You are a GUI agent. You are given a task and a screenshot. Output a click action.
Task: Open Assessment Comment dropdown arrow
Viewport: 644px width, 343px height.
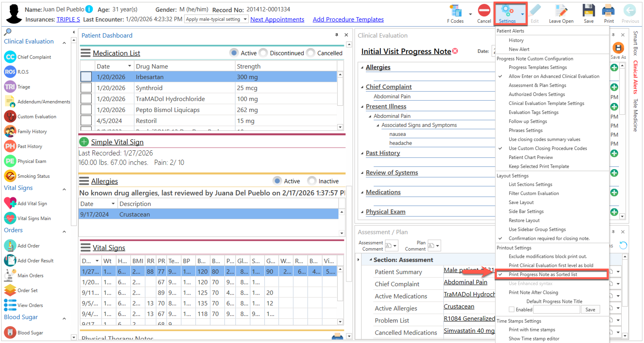(x=395, y=246)
